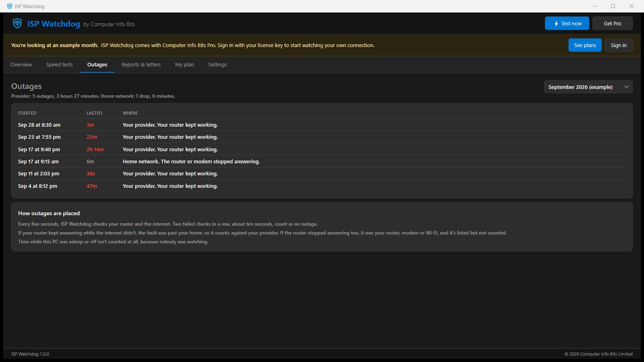Switch to the Settings tab
This screenshot has height=362, width=644.
(217, 64)
